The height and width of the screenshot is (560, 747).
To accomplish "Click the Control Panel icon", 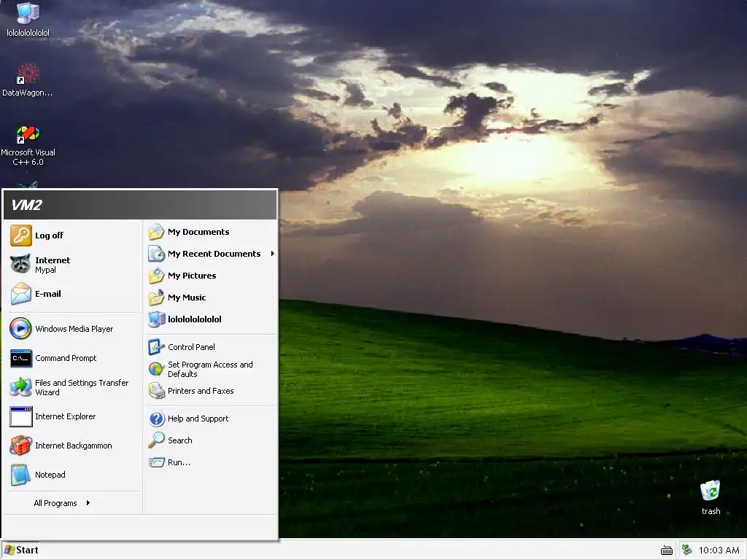I will 156,347.
